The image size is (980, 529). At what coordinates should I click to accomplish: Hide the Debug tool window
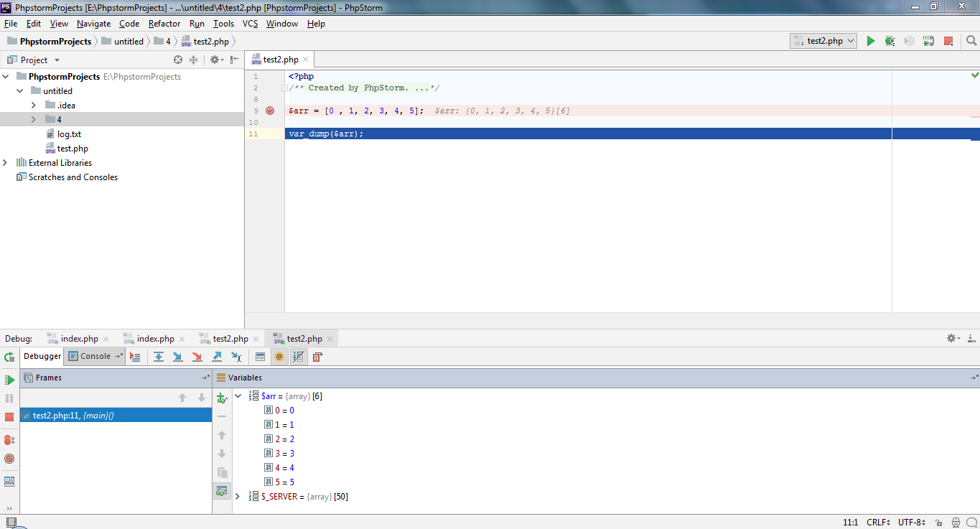[971, 338]
